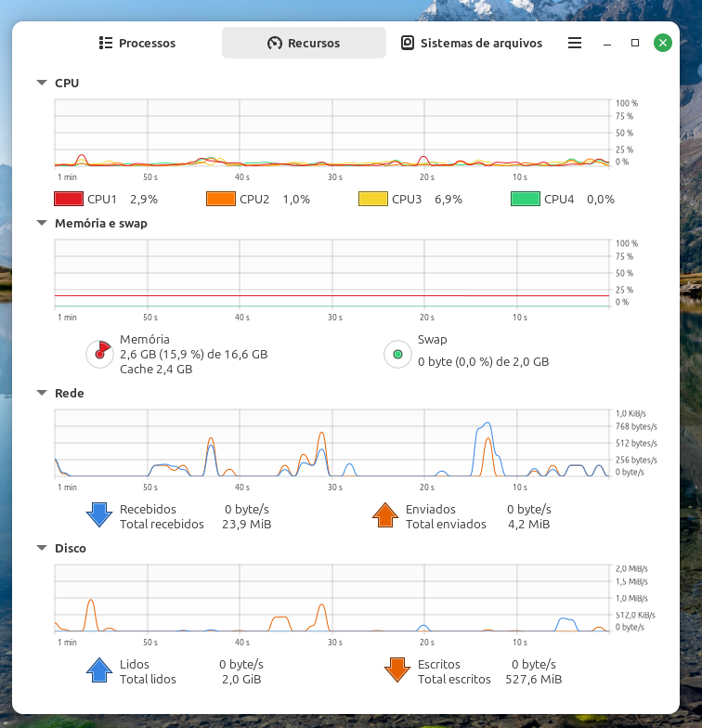Switch to the Processos tab
Image resolution: width=702 pixels, height=728 pixels.
pyautogui.click(x=137, y=43)
